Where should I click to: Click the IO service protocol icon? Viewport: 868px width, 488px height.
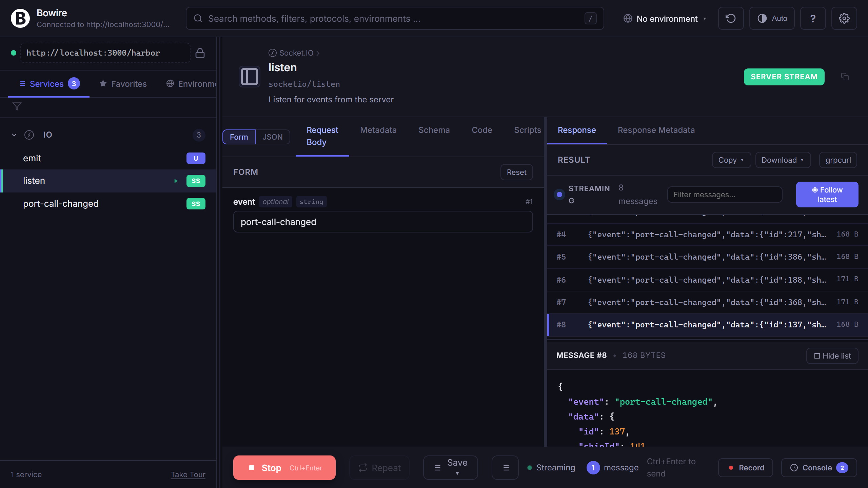[x=29, y=135]
